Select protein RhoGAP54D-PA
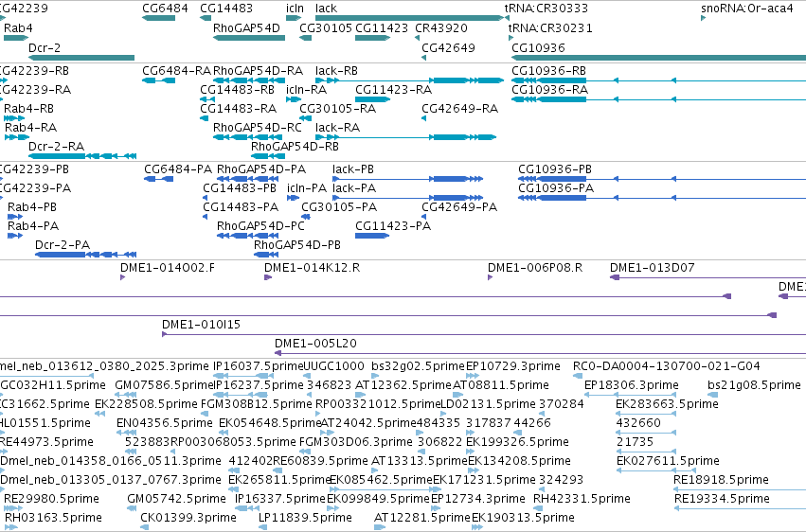 click(x=249, y=179)
